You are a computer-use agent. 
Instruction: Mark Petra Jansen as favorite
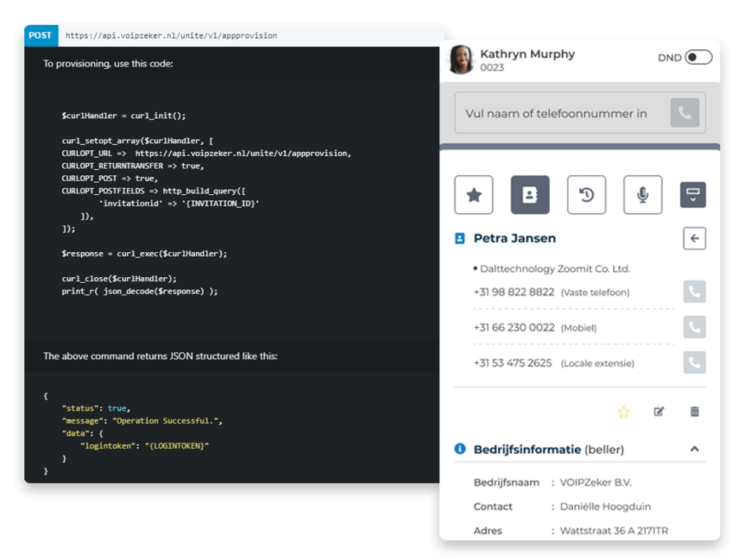coord(623,412)
